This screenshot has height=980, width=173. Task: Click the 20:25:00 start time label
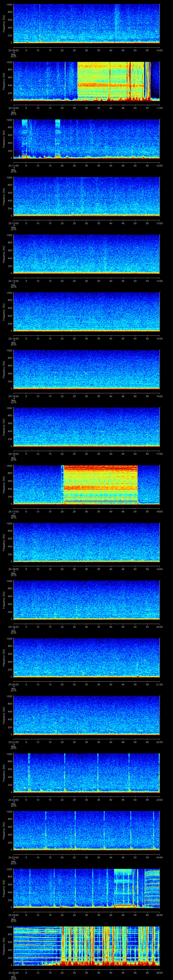13,972
